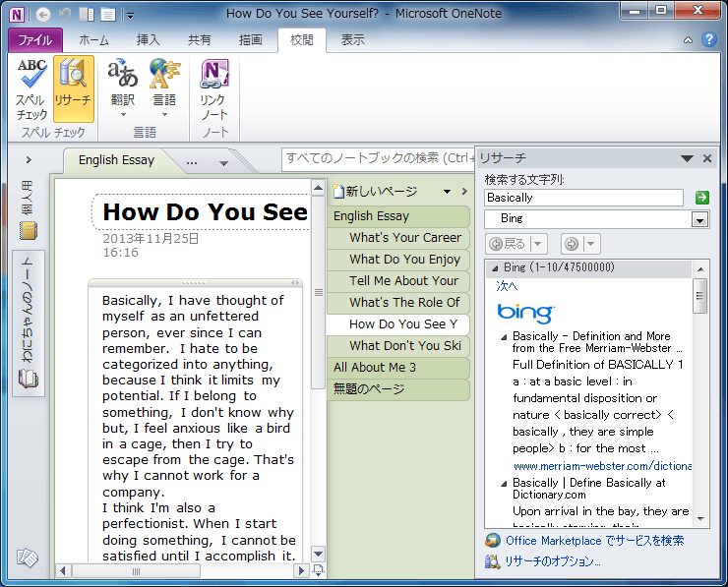Start search with the green arrow button
This screenshot has width=728, height=587.
pyautogui.click(x=702, y=198)
